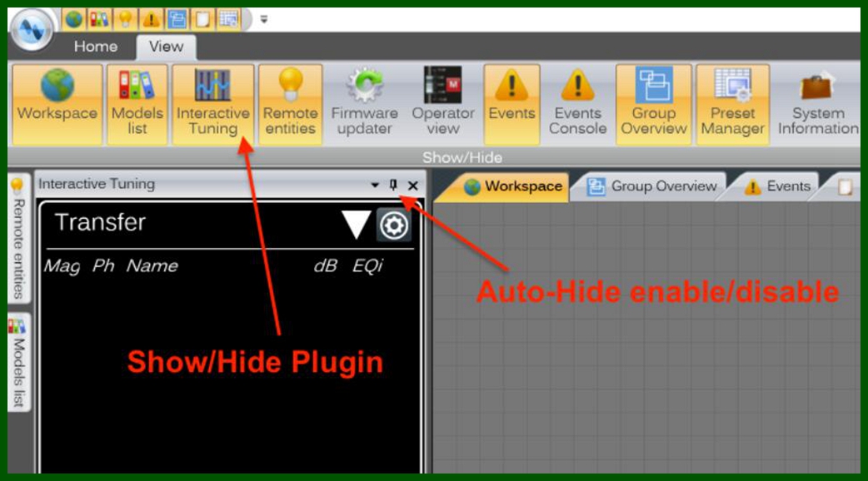Click binders icon in quick access toolbar
The width and height of the screenshot is (868, 481).
click(99, 19)
